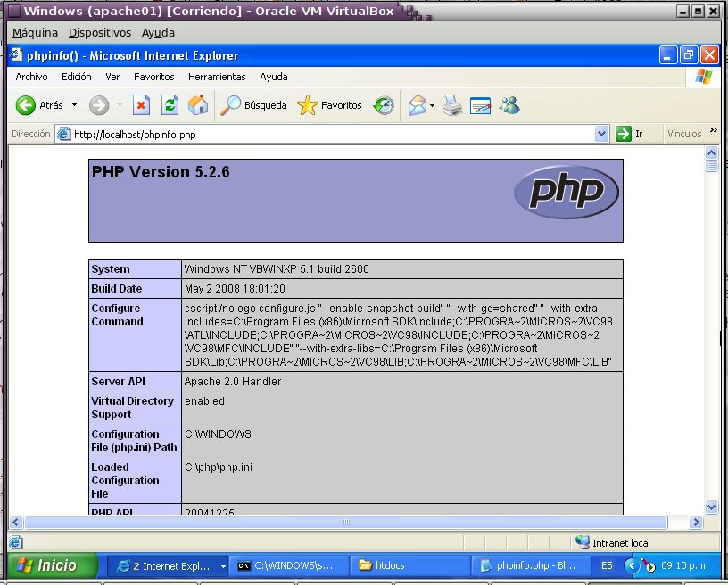This screenshot has width=728, height=585.
Task: Click the Forward arrow icon
Action: tap(99, 105)
